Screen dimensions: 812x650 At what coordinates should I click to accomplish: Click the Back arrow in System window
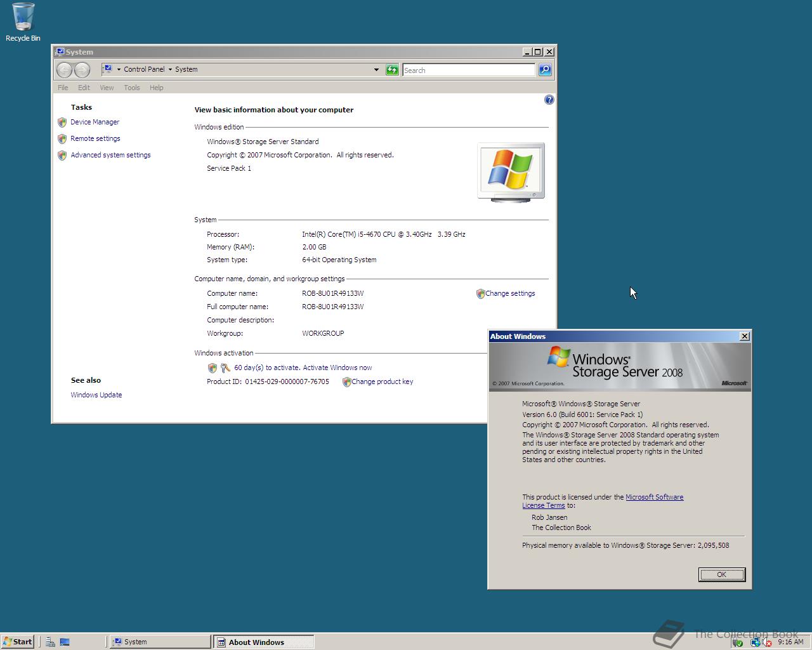(x=64, y=70)
